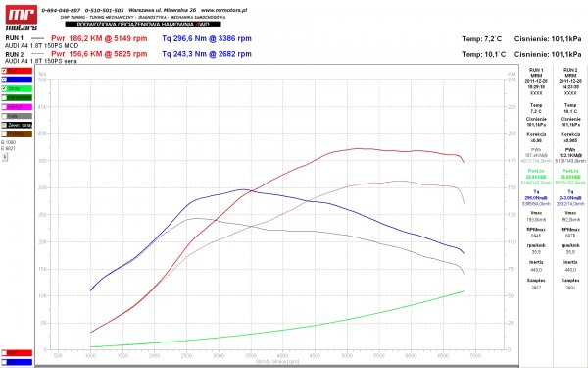This screenshot has height=368, width=588.
Task: Click Vmax value 182,0km/h
Action: coord(570,219)
